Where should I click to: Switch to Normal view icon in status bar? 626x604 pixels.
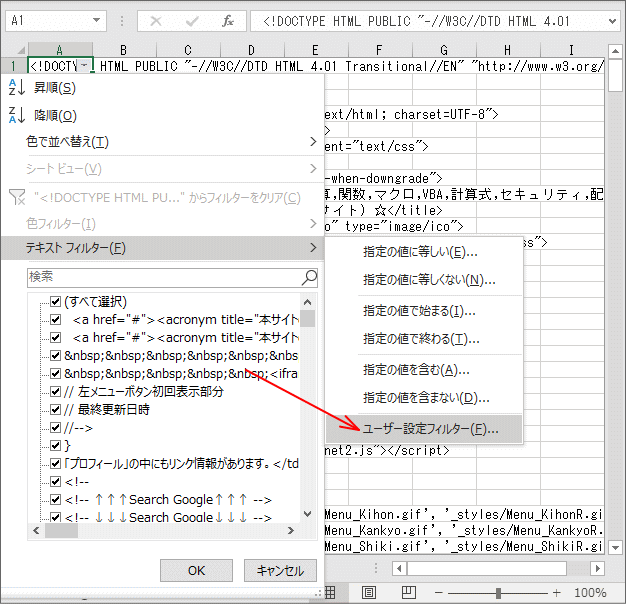pos(330,593)
